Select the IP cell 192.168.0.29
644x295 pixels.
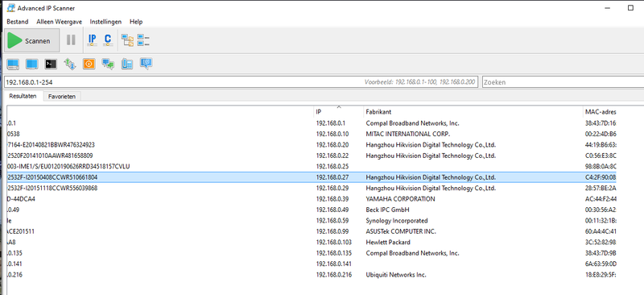coord(332,188)
